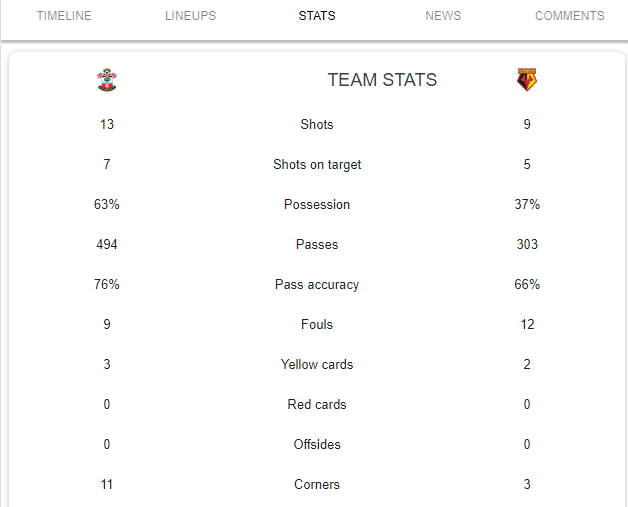628x507 pixels.
Task: Click the Watford club crest icon
Action: click(527, 80)
